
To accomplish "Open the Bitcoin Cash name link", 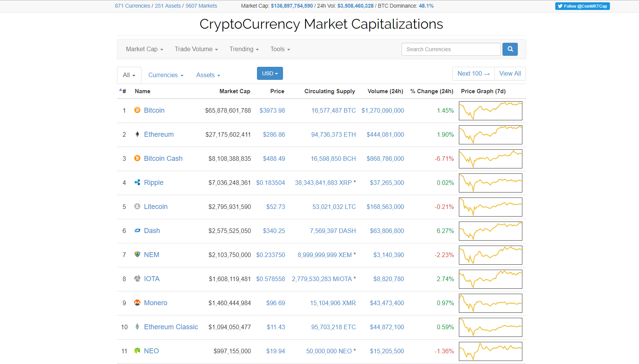I will pyautogui.click(x=163, y=159).
